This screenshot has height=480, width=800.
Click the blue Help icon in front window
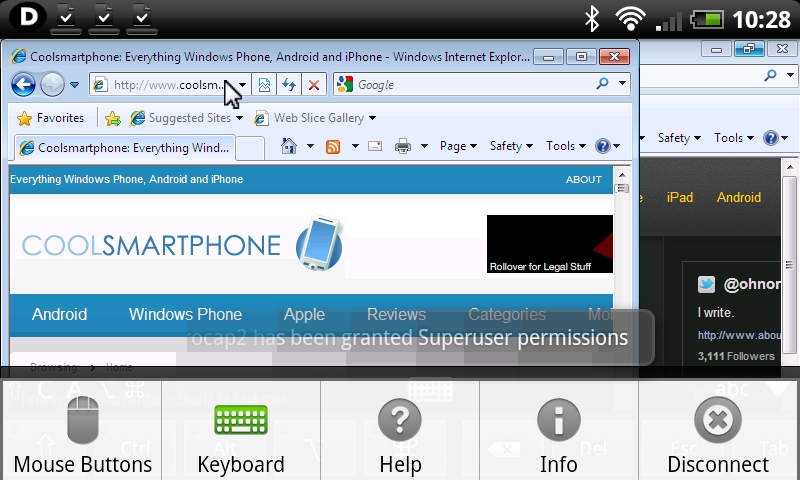click(603, 146)
